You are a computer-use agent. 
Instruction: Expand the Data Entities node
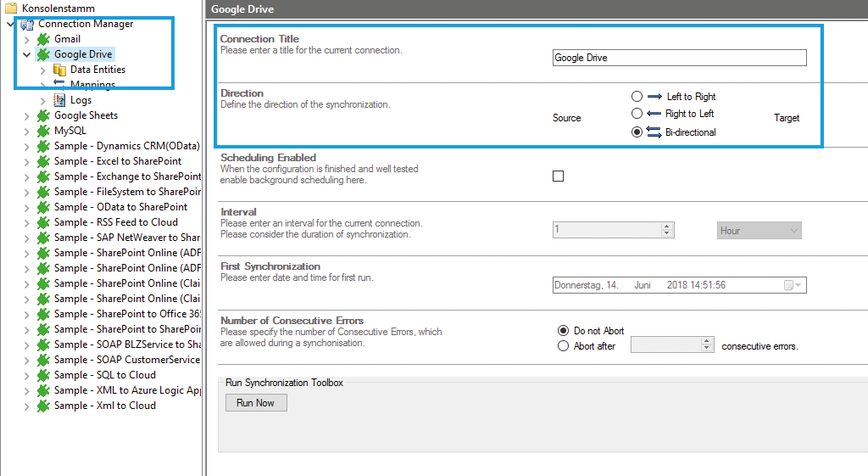(x=42, y=70)
